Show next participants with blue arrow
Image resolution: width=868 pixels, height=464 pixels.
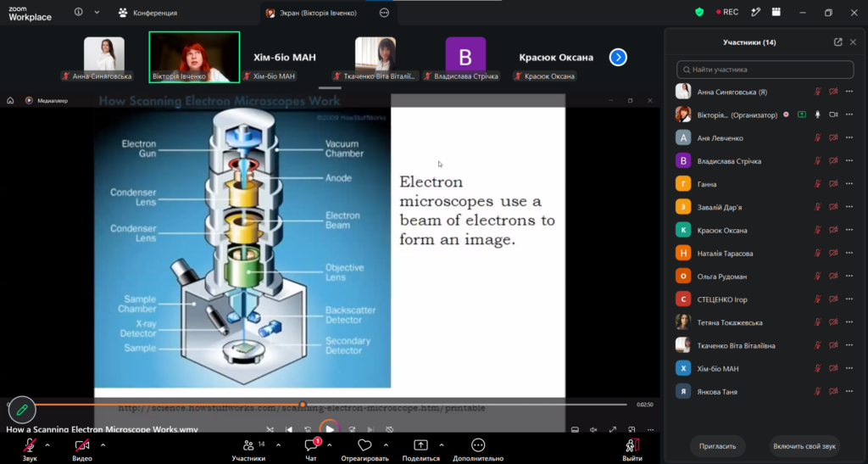[618, 57]
